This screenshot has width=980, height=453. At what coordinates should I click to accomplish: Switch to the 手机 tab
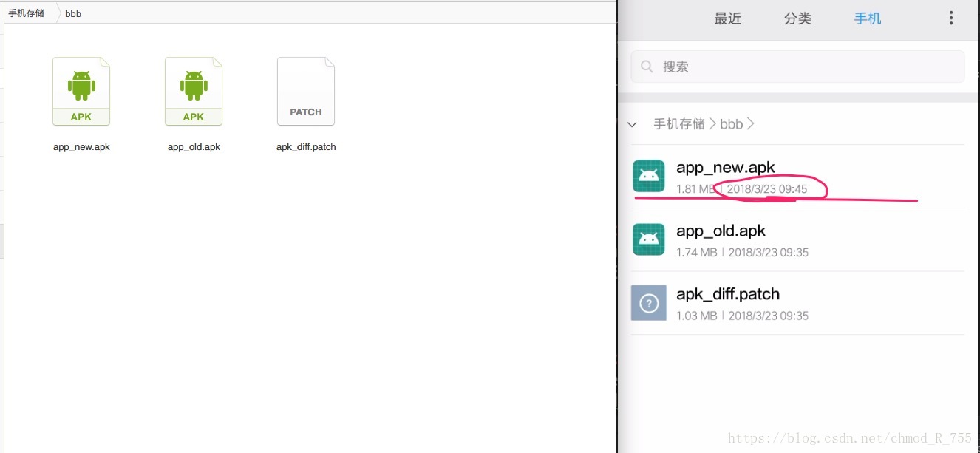[868, 19]
